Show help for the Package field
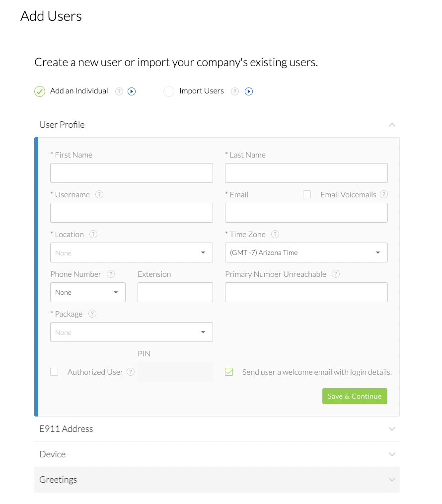Image resolution: width=442 pixels, height=504 pixels. click(92, 314)
